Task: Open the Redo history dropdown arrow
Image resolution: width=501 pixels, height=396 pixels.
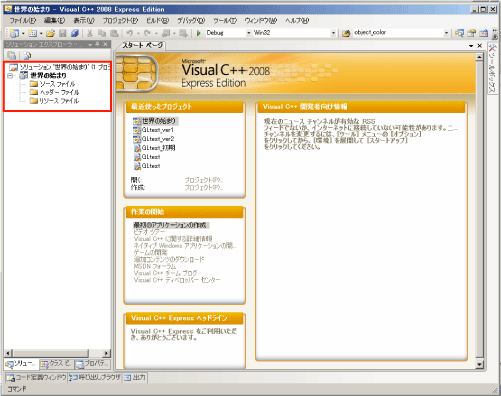Action: pos(156,33)
